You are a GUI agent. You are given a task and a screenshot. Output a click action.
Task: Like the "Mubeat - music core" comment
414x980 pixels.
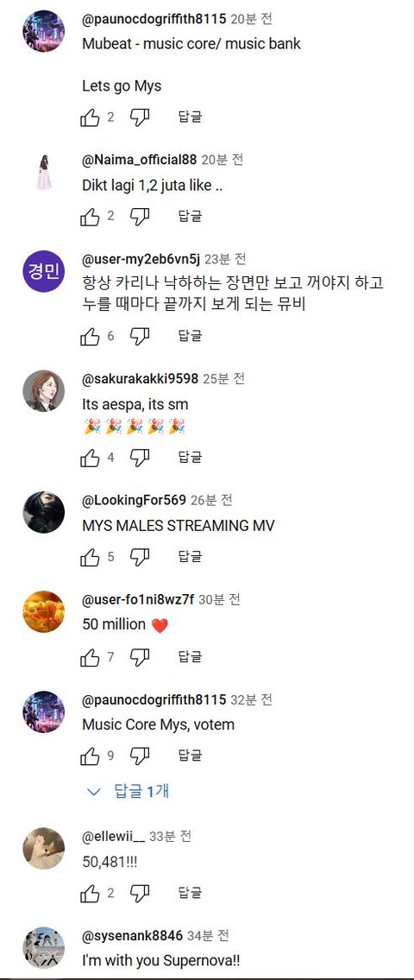coord(91,117)
